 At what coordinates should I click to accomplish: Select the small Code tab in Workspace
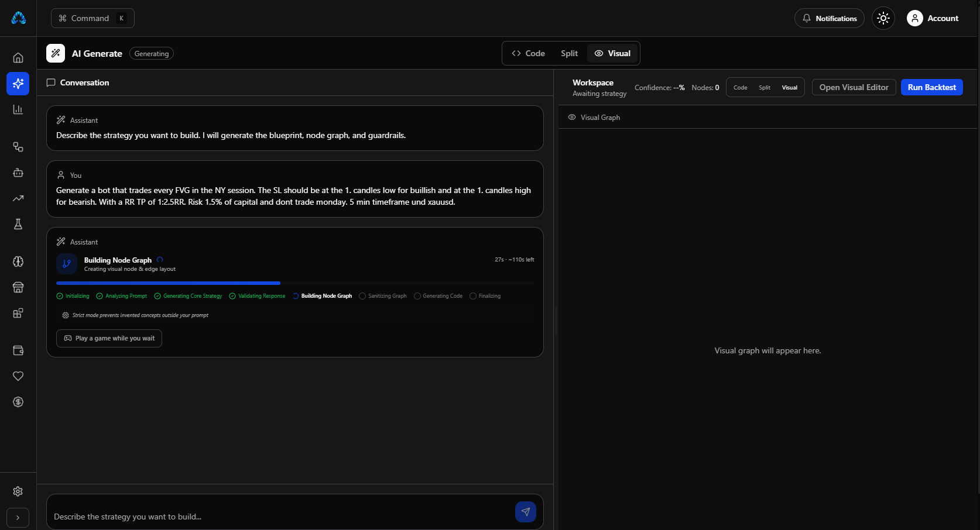[x=741, y=87]
